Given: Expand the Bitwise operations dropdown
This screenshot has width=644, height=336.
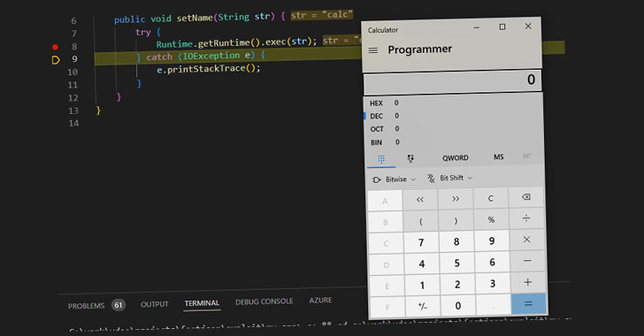Looking at the screenshot, I should pyautogui.click(x=394, y=179).
